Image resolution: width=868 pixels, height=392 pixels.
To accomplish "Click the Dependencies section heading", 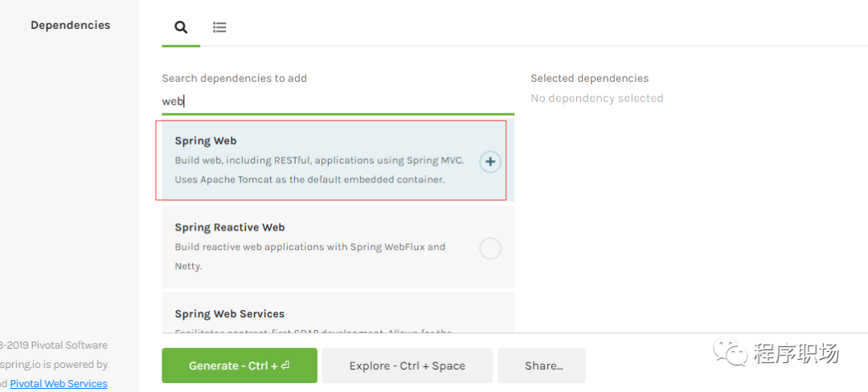I will [x=70, y=25].
